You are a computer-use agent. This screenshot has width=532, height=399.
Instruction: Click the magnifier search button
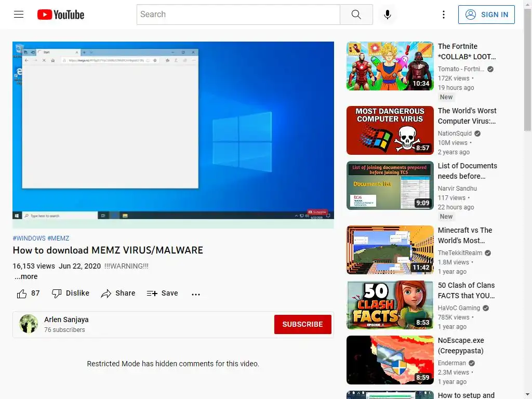pyautogui.click(x=356, y=14)
